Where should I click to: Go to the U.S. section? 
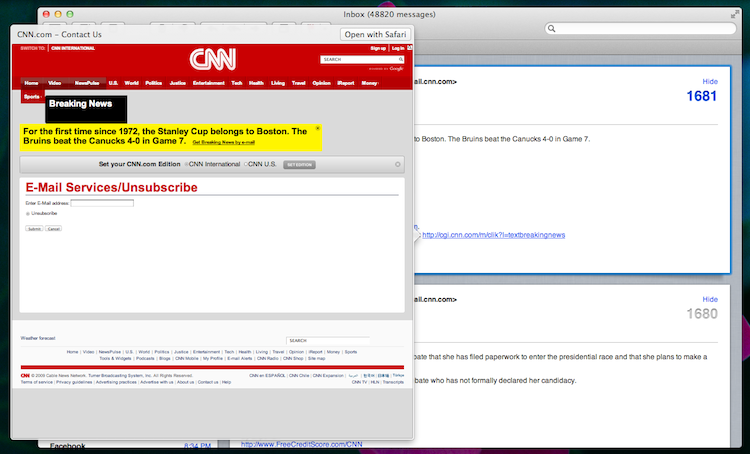pyautogui.click(x=113, y=83)
